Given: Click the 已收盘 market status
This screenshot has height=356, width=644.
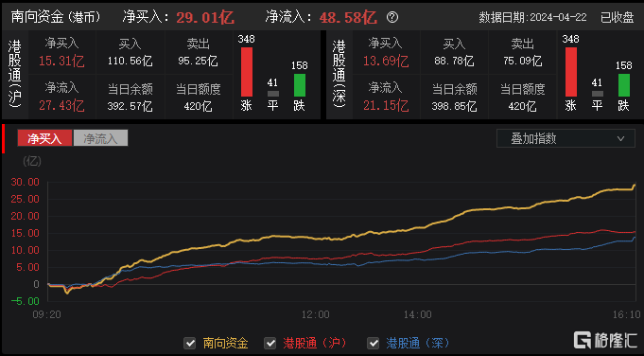Looking at the screenshot, I should point(617,17).
